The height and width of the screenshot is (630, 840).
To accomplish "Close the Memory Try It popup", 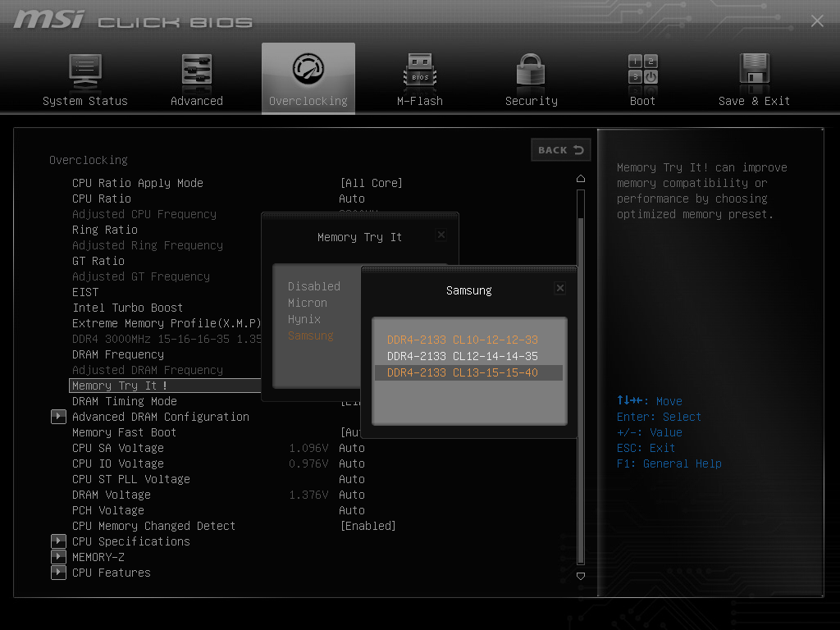I will click(x=441, y=235).
